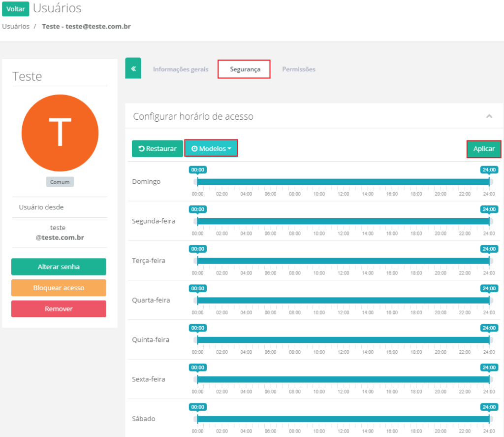Click the Terça-feira day label

(149, 261)
